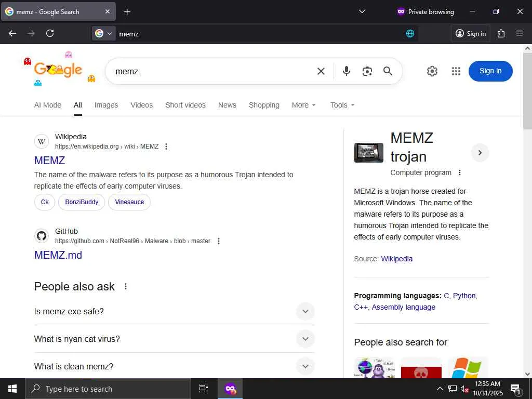This screenshot has width=532, height=399.
Task: Select the BonziBuddy chip link
Action: [82, 202]
